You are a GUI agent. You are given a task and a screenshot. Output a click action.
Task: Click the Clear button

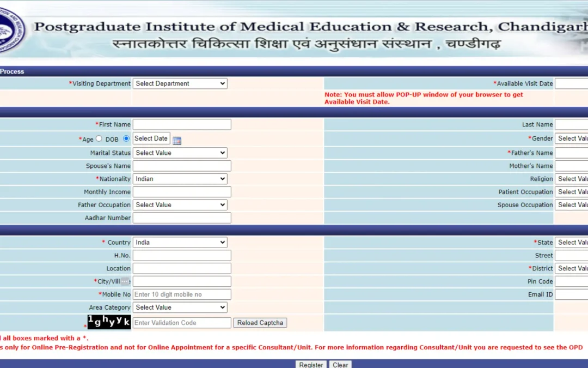pyautogui.click(x=340, y=365)
